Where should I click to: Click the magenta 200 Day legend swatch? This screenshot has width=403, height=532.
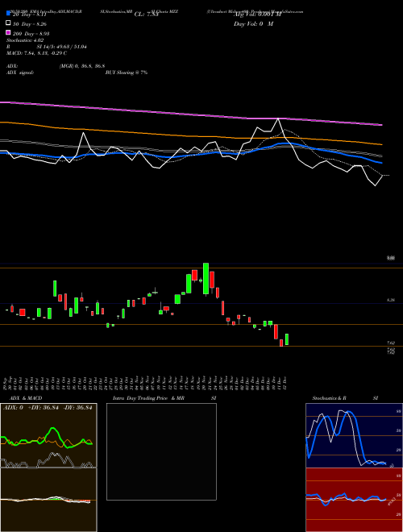[x=8, y=32]
